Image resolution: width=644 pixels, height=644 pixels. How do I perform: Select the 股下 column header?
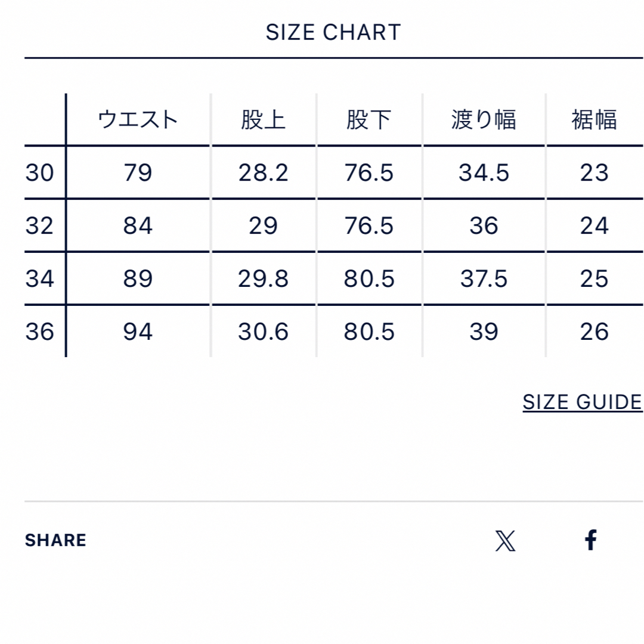369,120
